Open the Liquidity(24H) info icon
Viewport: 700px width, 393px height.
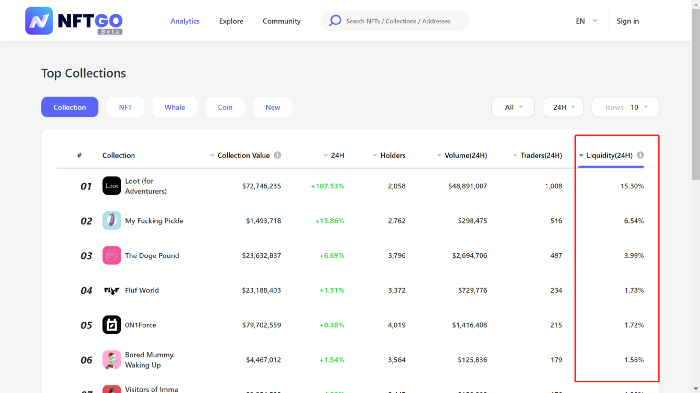pos(640,155)
